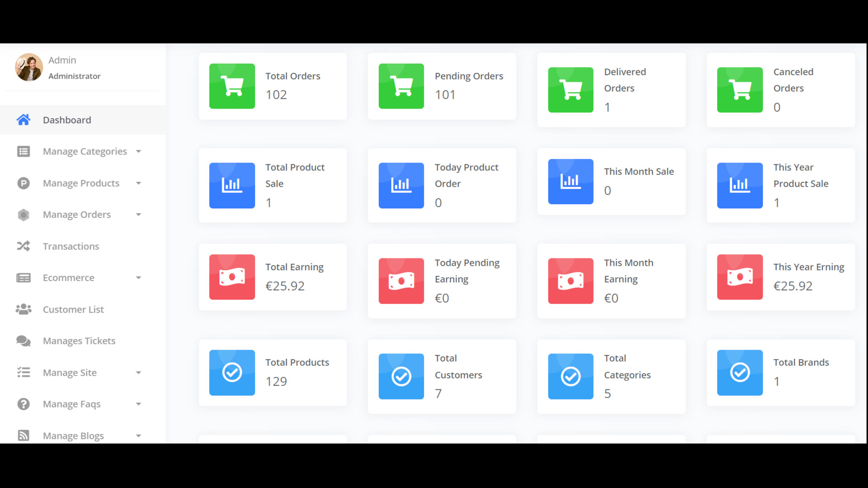Open the Manage Site menu item

click(x=70, y=373)
